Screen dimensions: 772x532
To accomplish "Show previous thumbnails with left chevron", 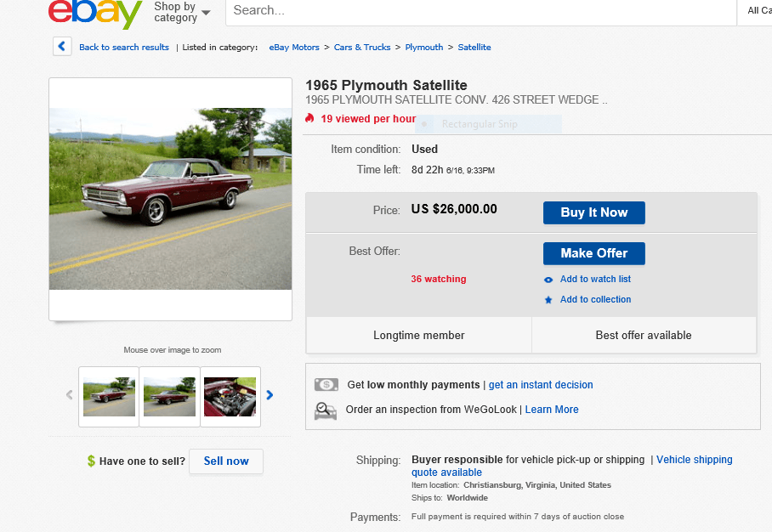I will click(70, 395).
